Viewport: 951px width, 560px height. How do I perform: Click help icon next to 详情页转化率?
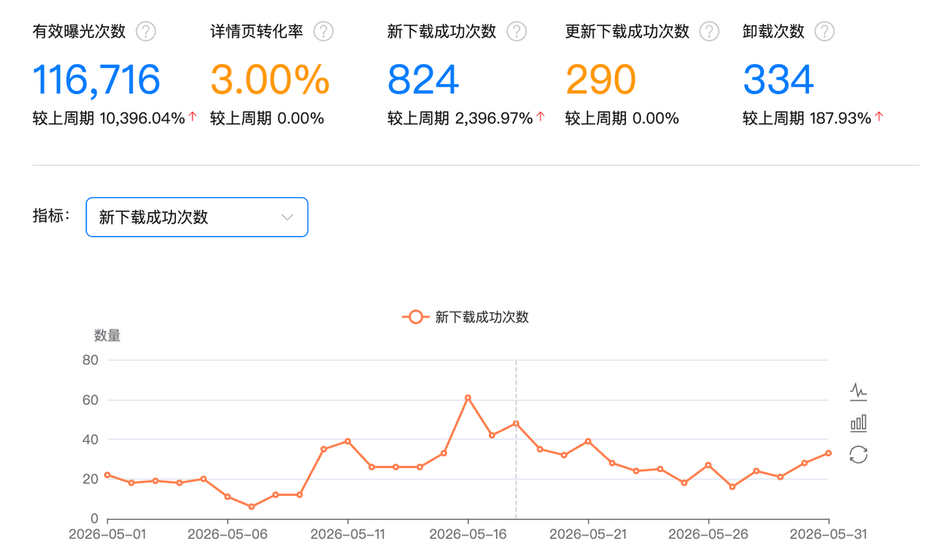(323, 32)
